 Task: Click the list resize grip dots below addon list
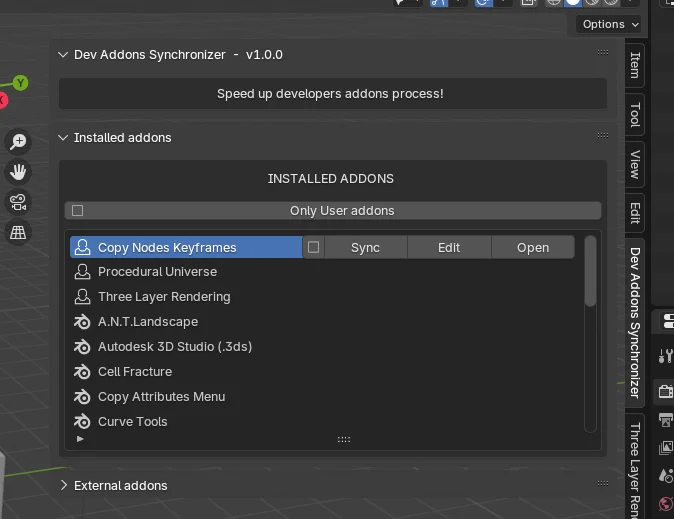tap(344, 439)
